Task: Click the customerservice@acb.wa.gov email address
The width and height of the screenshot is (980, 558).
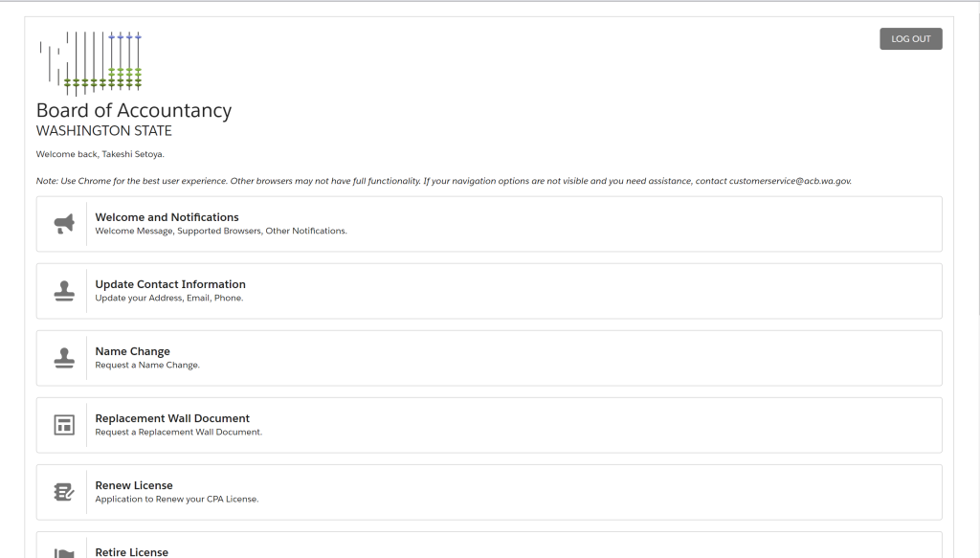Action: pyautogui.click(x=790, y=181)
